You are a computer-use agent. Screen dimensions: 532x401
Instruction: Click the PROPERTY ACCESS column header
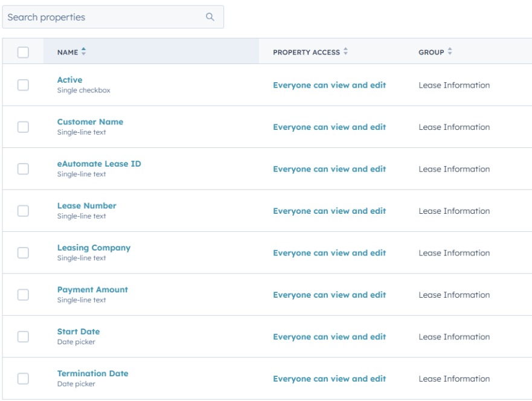[306, 53]
